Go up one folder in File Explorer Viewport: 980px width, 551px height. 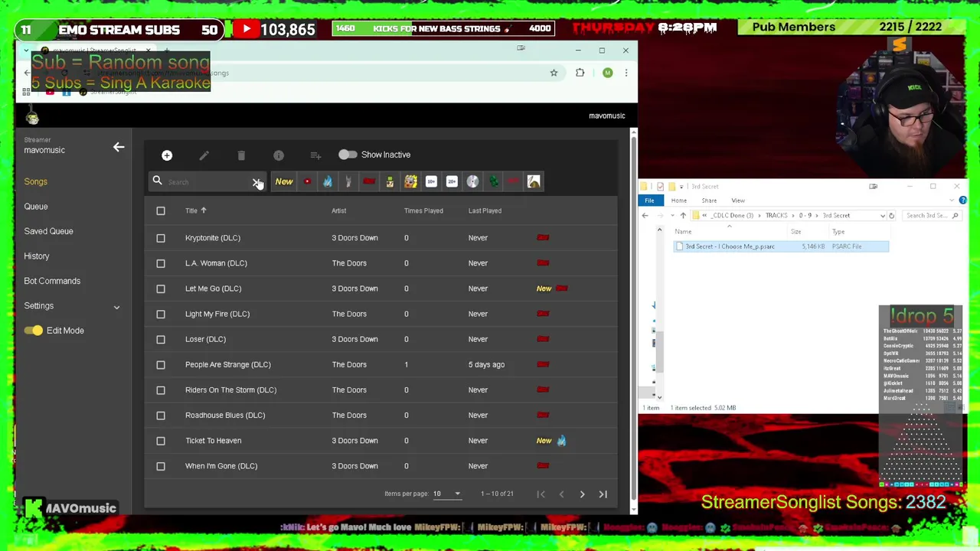(x=683, y=216)
